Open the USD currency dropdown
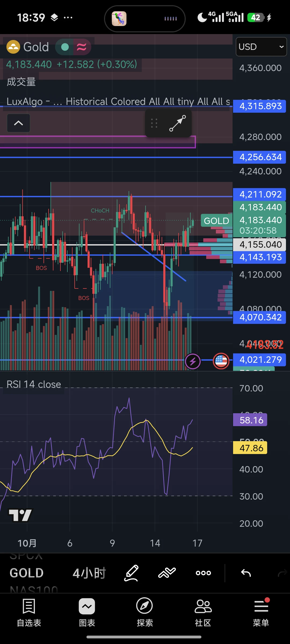This screenshot has height=644, width=290. click(x=261, y=47)
